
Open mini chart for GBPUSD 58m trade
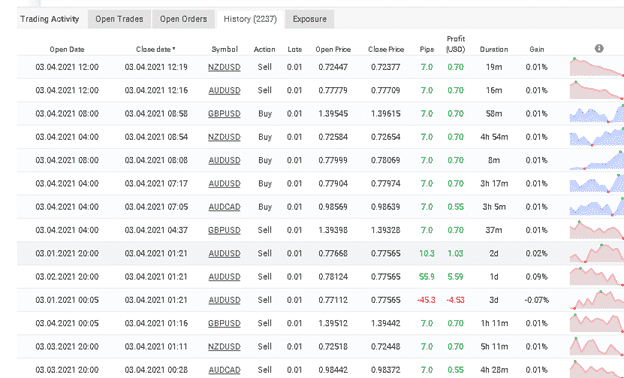597,113
